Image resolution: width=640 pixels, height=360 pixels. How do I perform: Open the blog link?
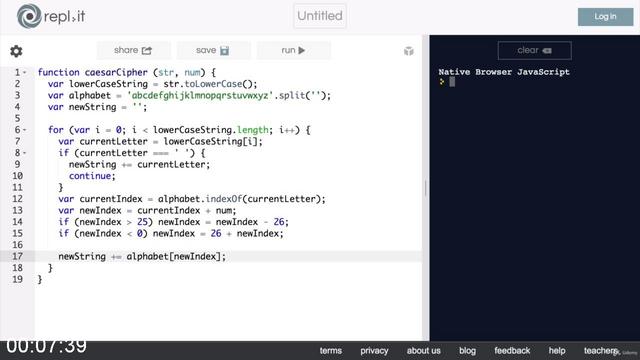click(x=467, y=351)
